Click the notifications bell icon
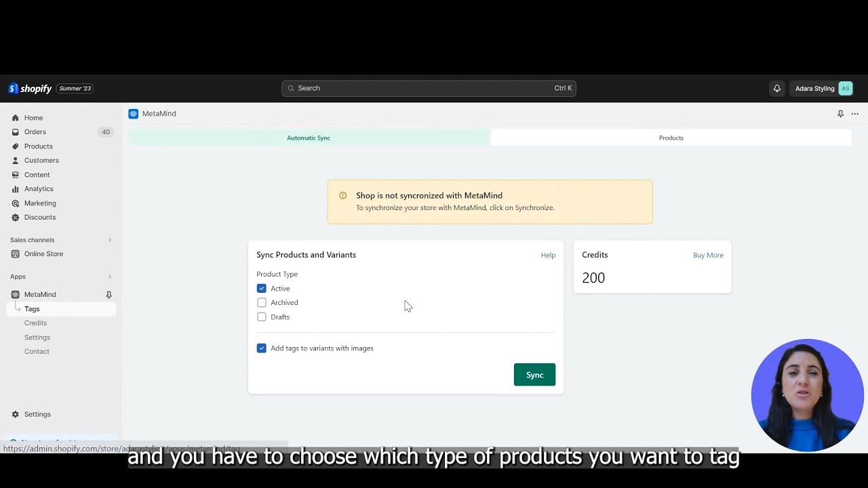This screenshot has height=488, width=868. [777, 88]
